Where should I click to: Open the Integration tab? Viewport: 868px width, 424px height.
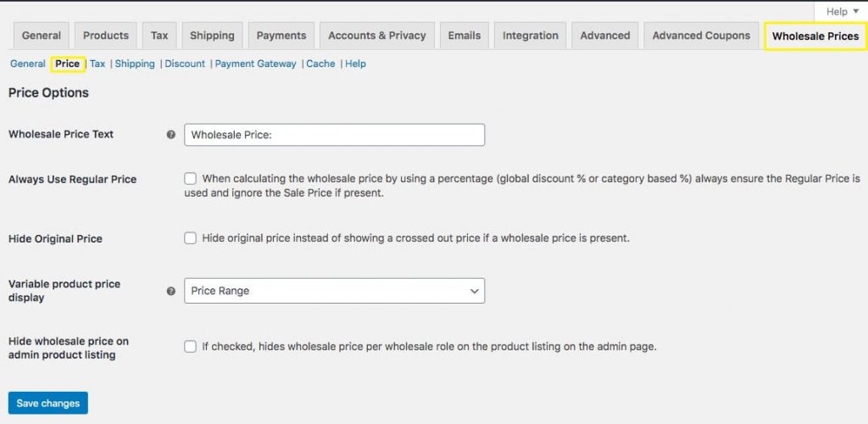tap(530, 36)
